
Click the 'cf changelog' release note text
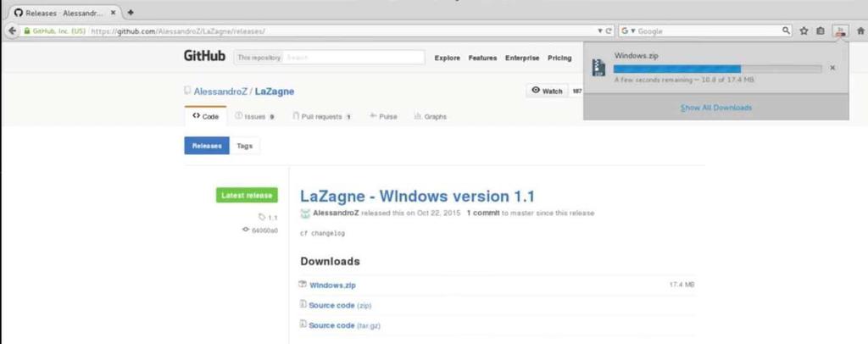[322, 233]
